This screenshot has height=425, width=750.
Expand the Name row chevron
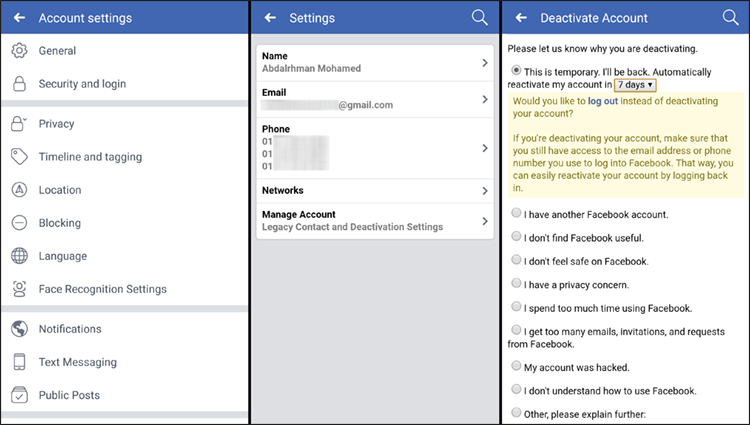coord(485,63)
